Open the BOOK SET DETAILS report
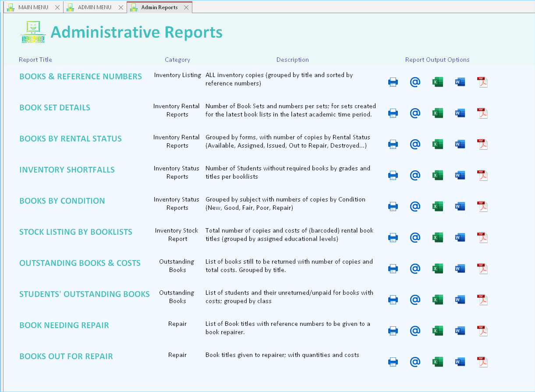The image size is (535, 392). [55, 108]
